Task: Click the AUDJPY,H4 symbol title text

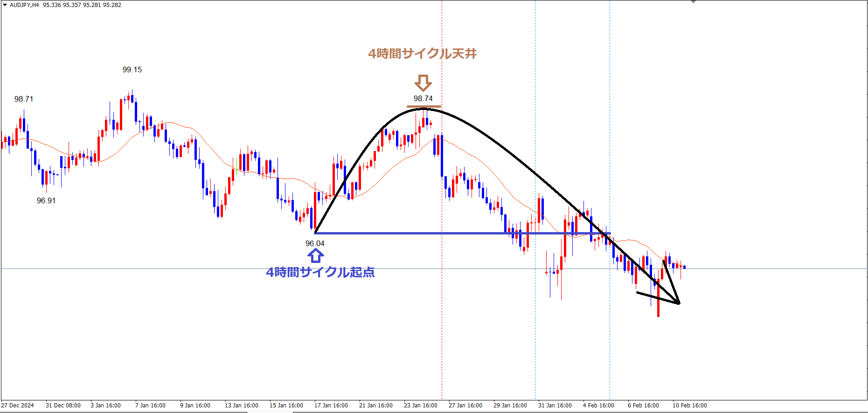Action: tap(24, 5)
